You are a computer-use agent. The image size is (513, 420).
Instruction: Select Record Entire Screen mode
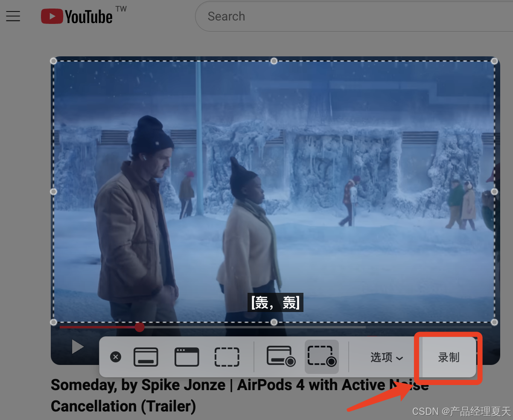tap(281, 356)
